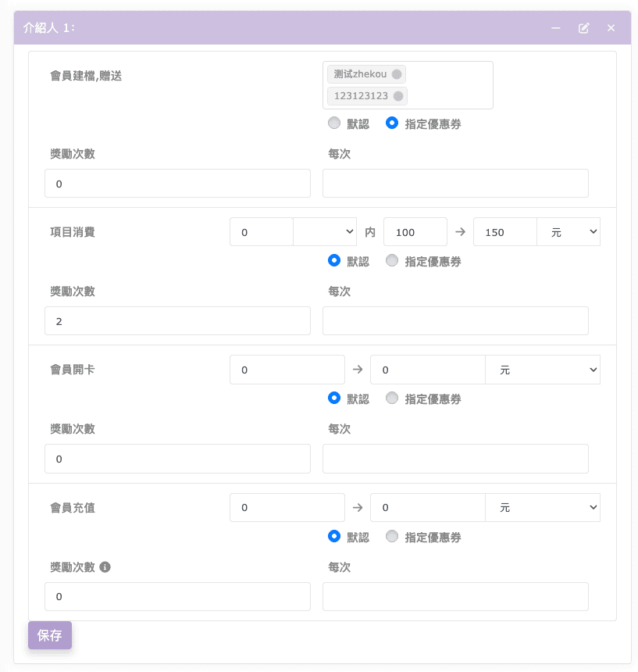The width and height of the screenshot is (638, 672).
Task: Select 指定優惠券 radio under 會員充值
Action: [392, 537]
